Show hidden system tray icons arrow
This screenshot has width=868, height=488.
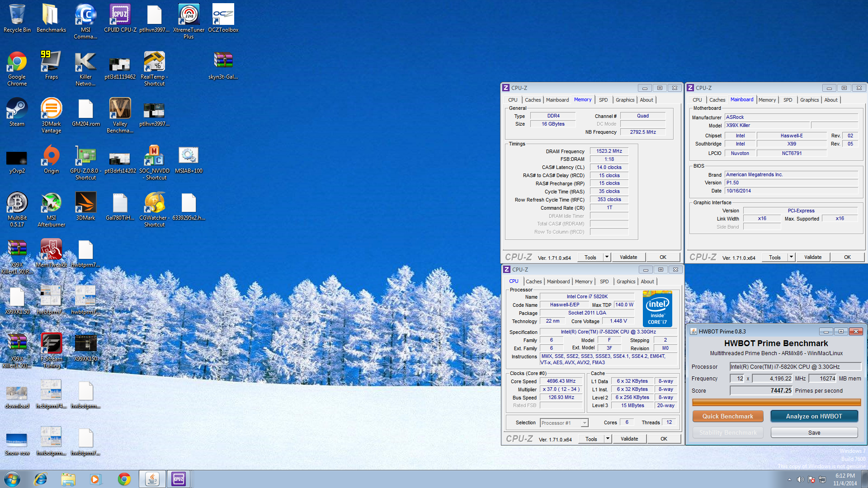[x=789, y=479]
